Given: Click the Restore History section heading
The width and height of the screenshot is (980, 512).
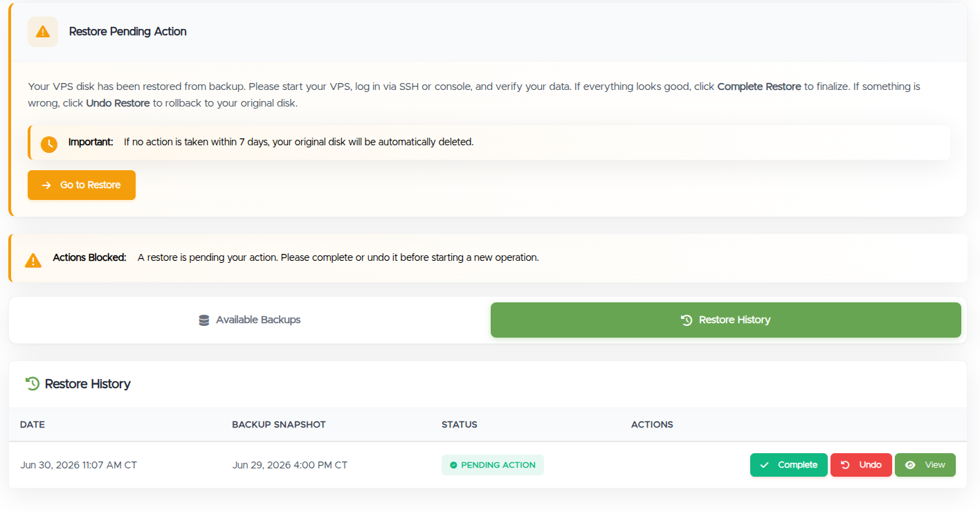Looking at the screenshot, I should 88,383.
